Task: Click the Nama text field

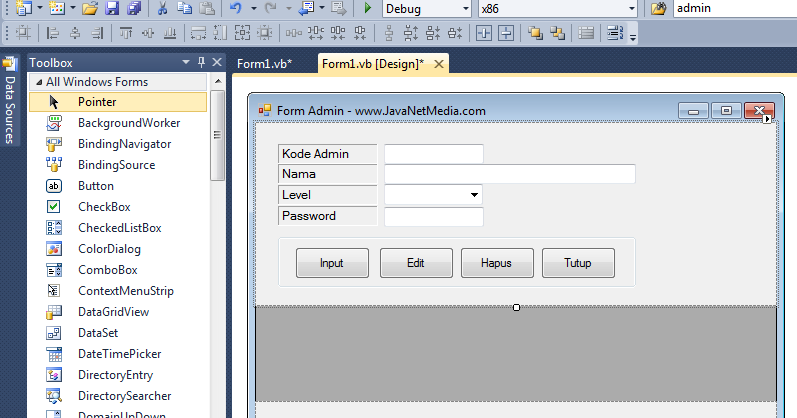Action: [x=510, y=174]
